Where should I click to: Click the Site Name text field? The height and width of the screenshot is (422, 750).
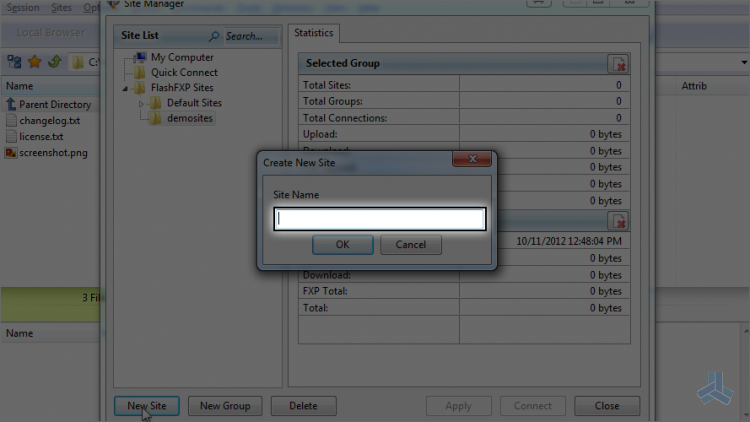pos(380,219)
